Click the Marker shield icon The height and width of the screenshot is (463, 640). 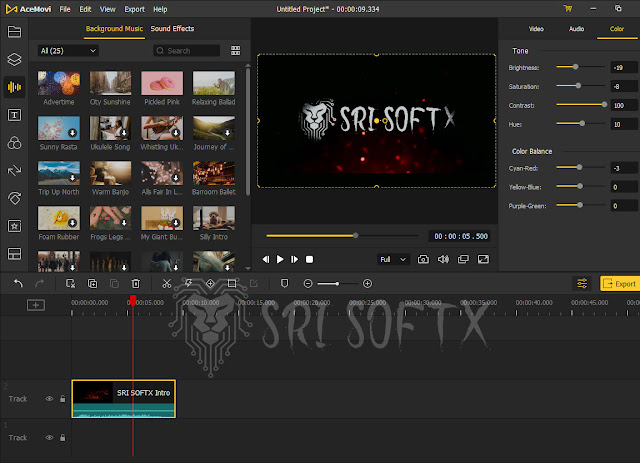click(284, 283)
